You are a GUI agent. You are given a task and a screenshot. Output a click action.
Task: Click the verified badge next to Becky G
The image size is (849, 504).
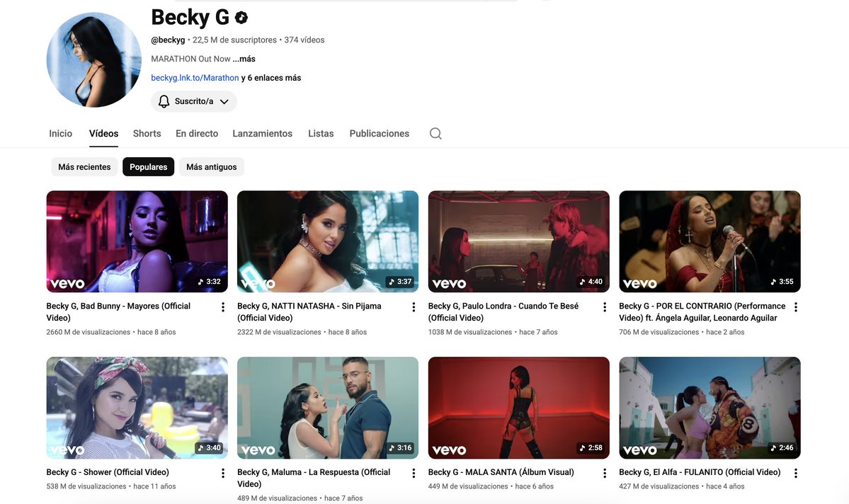241,17
